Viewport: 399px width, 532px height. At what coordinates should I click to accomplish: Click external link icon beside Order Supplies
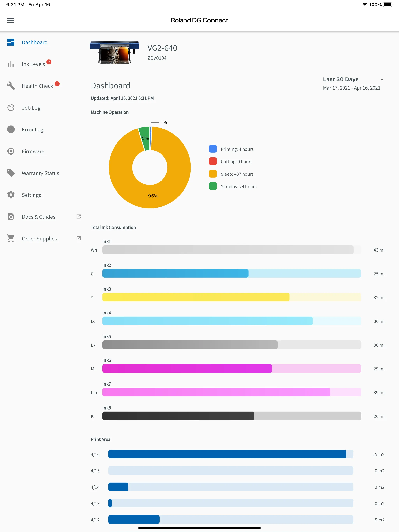pyautogui.click(x=79, y=238)
